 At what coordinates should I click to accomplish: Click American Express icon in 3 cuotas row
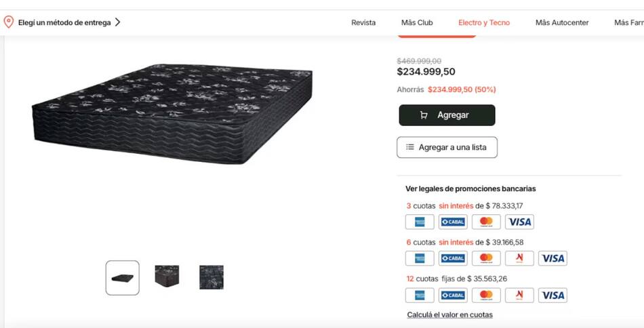coord(420,222)
